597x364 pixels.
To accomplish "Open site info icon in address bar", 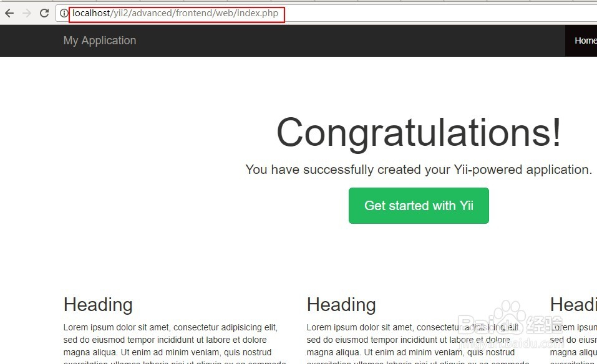I will [64, 13].
